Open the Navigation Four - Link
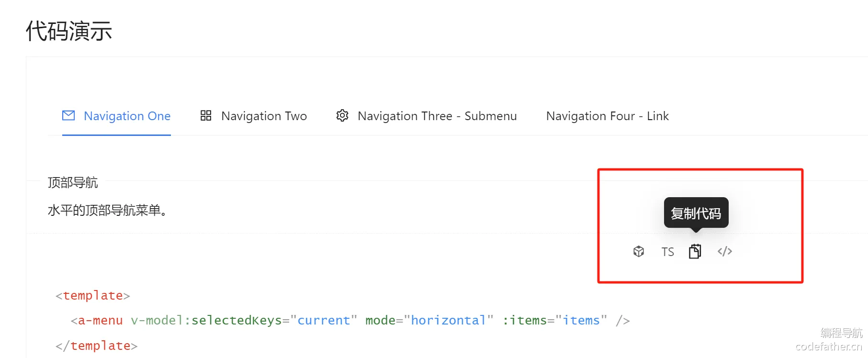The width and height of the screenshot is (868, 358). pos(608,116)
